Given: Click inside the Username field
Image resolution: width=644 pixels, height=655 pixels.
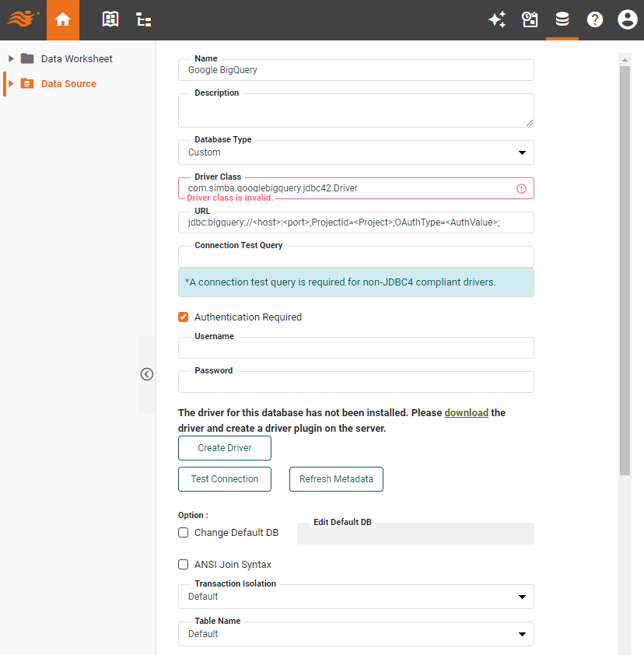Looking at the screenshot, I should click(x=355, y=348).
